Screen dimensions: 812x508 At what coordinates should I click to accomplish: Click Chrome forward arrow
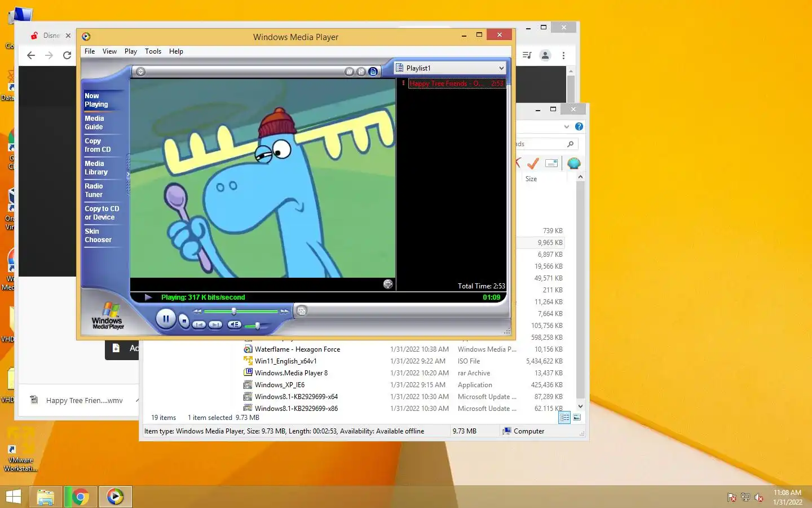click(49, 55)
